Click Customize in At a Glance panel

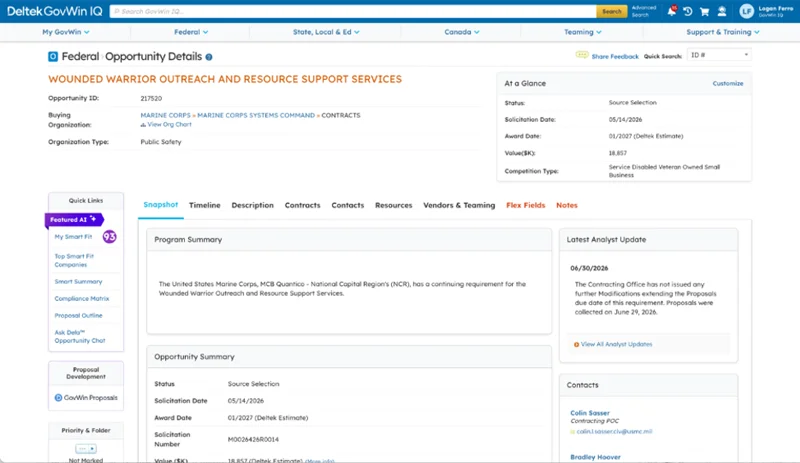point(728,84)
